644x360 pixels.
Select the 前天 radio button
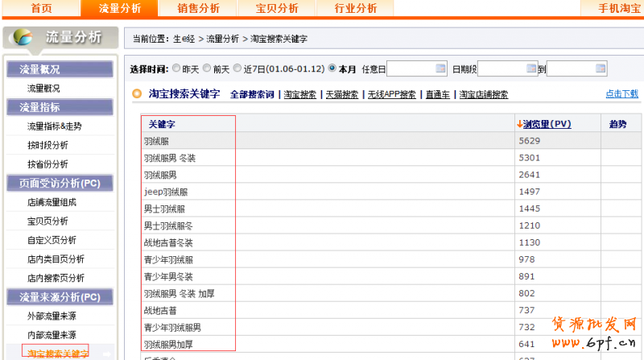pyautogui.click(x=208, y=68)
